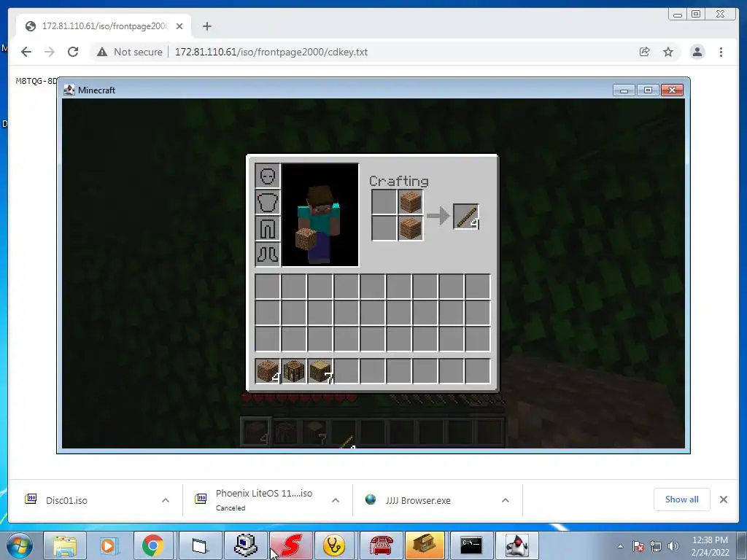
Task: Pick up the stack of 4 planks in hotbar
Action: pyautogui.click(x=267, y=371)
